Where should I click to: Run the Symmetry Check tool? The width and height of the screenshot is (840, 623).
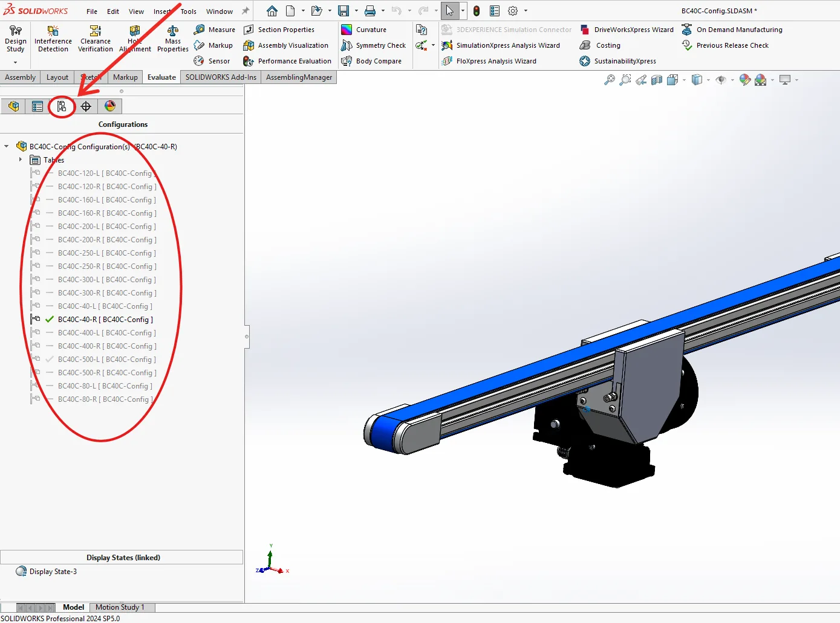pos(373,45)
